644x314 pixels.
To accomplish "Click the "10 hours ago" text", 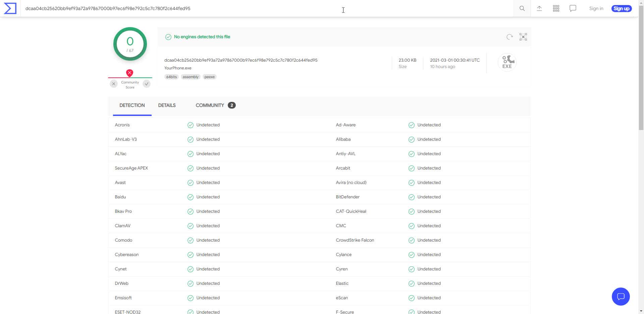I will pos(442,67).
